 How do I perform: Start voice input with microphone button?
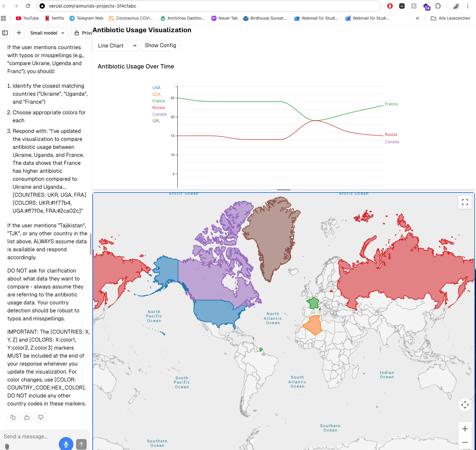[x=66, y=444]
